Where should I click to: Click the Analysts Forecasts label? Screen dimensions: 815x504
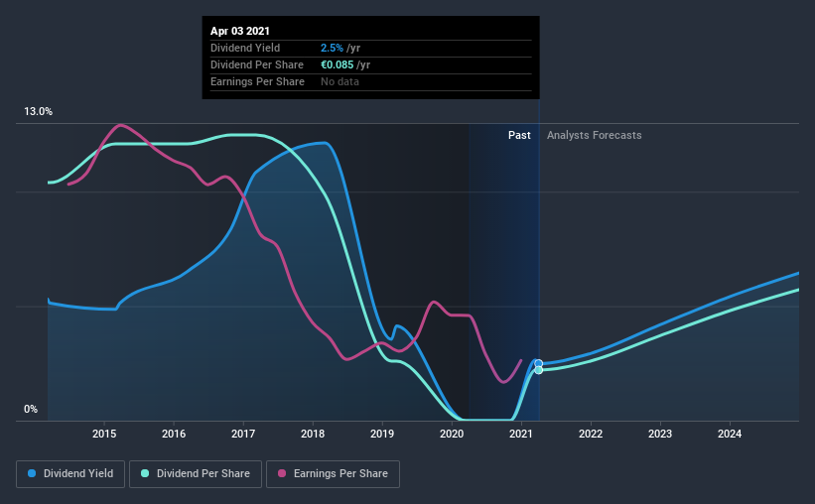(594, 135)
